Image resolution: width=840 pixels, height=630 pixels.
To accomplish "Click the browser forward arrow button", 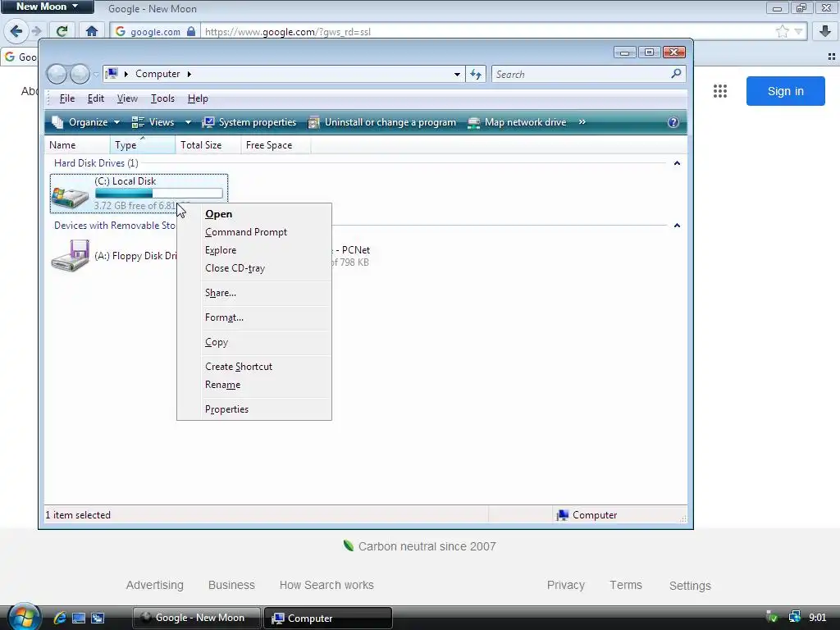I will coord(36,31).
